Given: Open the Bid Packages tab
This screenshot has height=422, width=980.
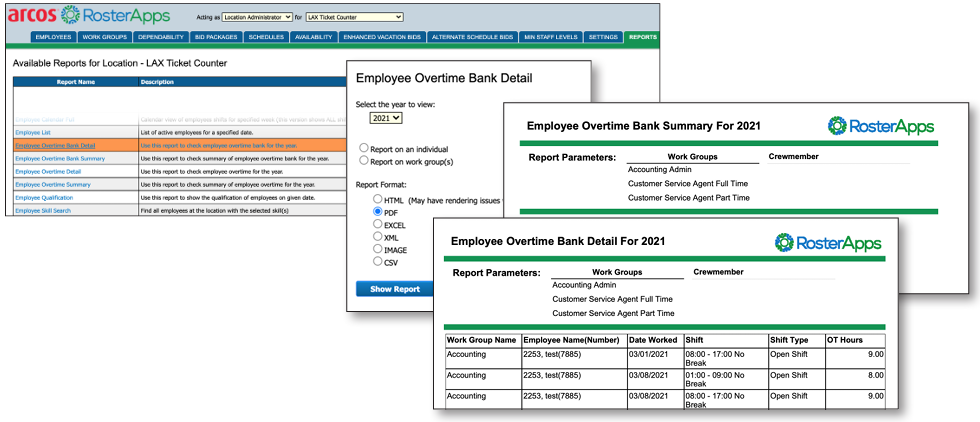Looking at the screenshot, I should pos(216,37).
